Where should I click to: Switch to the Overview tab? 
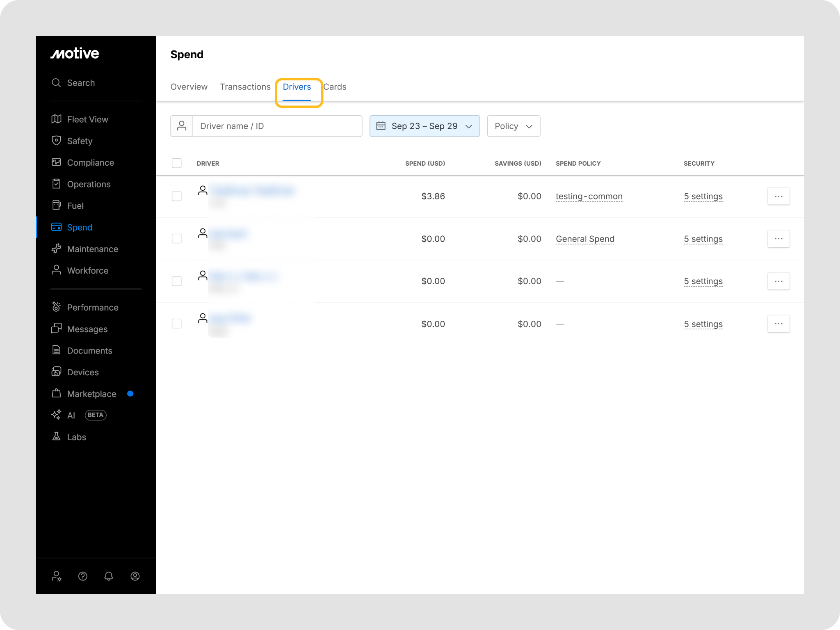[189, 87]
